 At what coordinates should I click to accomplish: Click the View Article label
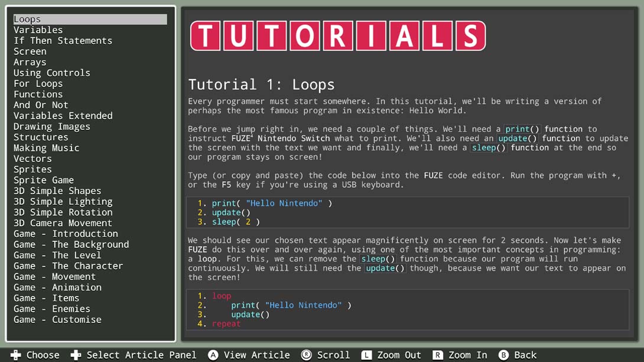point(256,355)
